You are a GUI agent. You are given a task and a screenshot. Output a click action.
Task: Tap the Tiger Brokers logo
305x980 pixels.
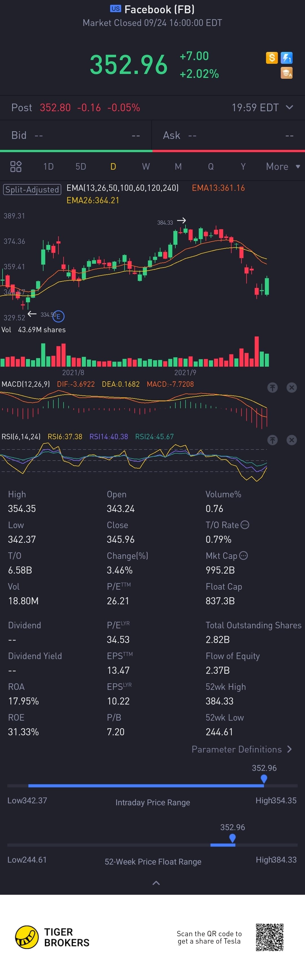pos(52,937)
